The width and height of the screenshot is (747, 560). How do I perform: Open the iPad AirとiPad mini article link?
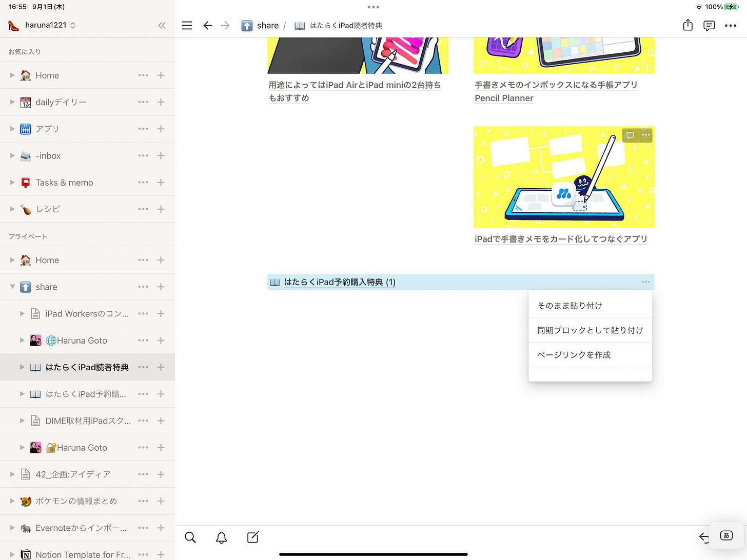(355, 91)
